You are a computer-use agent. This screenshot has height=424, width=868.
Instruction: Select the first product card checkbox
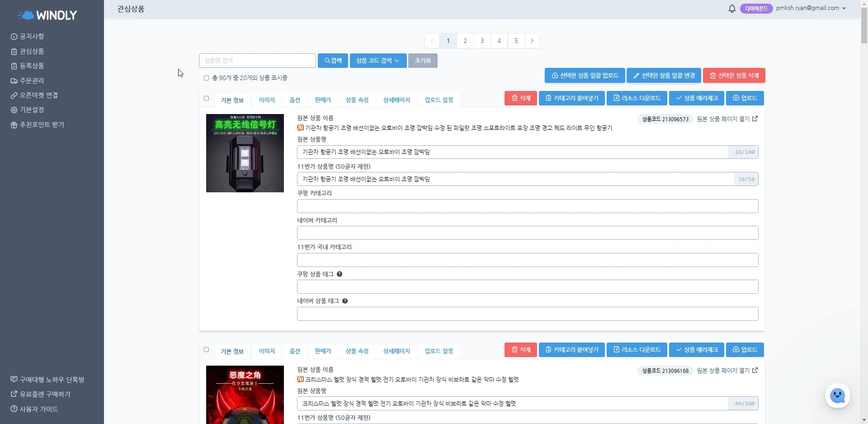tap(206, 98)
